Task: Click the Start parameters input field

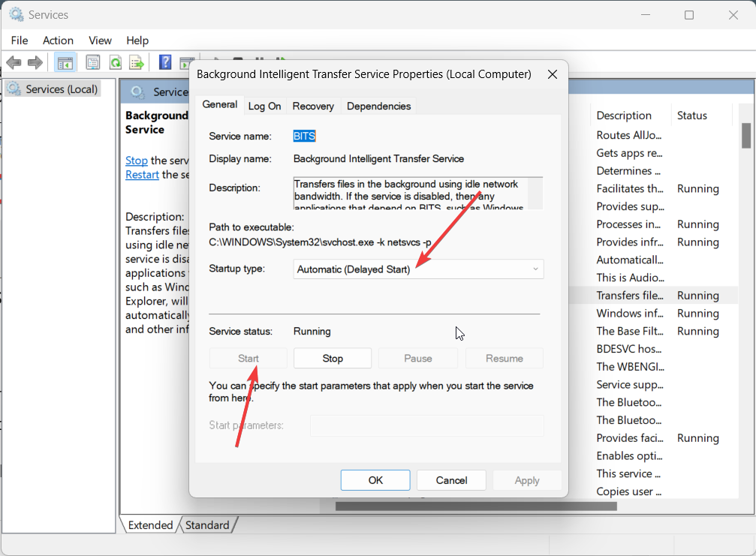Action: (x=426, y=425)
